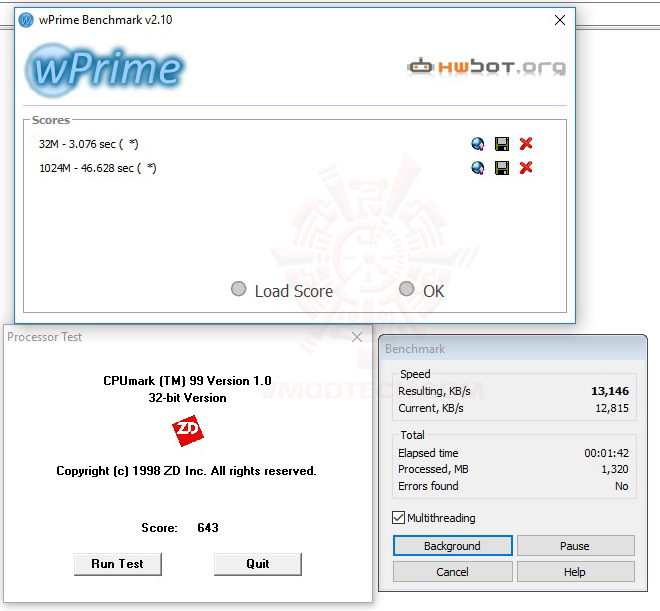Screen dimensions: 660x611
Task: Click the wPrime title bar app icon
Action: [26, 20]
